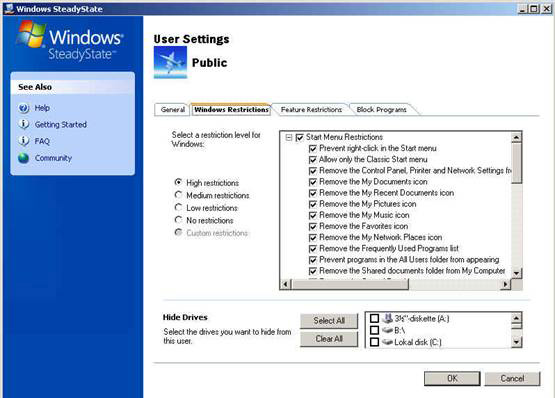Click the restrictions list scroll left arrow
Image resolution: width=555 pixels, height=398 pixels.
click(x=286, y=284)
